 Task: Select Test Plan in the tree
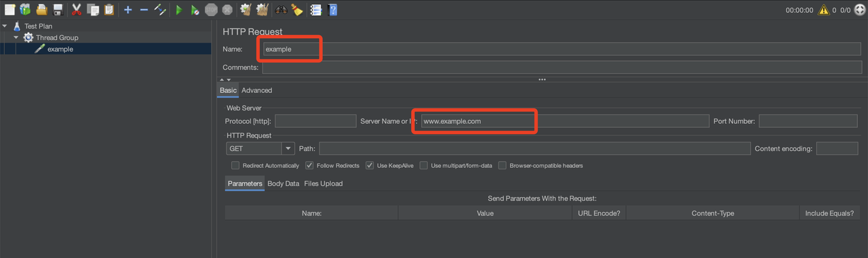click(38, 26)
